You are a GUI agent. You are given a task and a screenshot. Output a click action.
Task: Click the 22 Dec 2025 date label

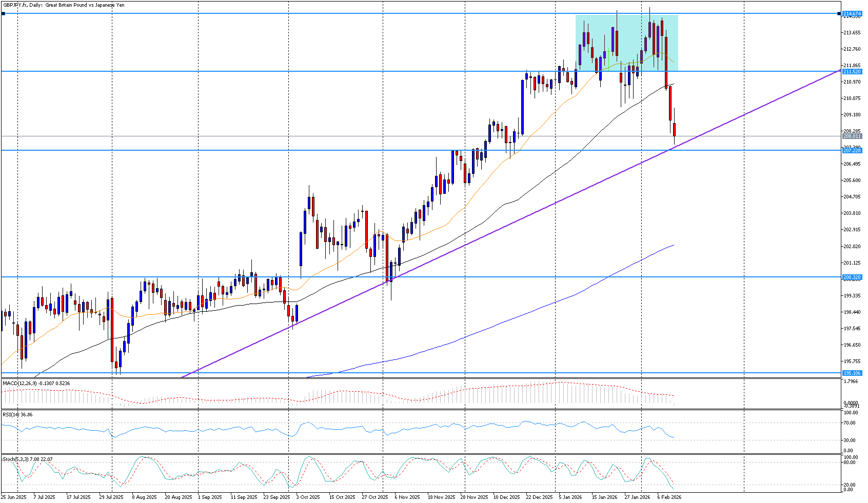540,497
